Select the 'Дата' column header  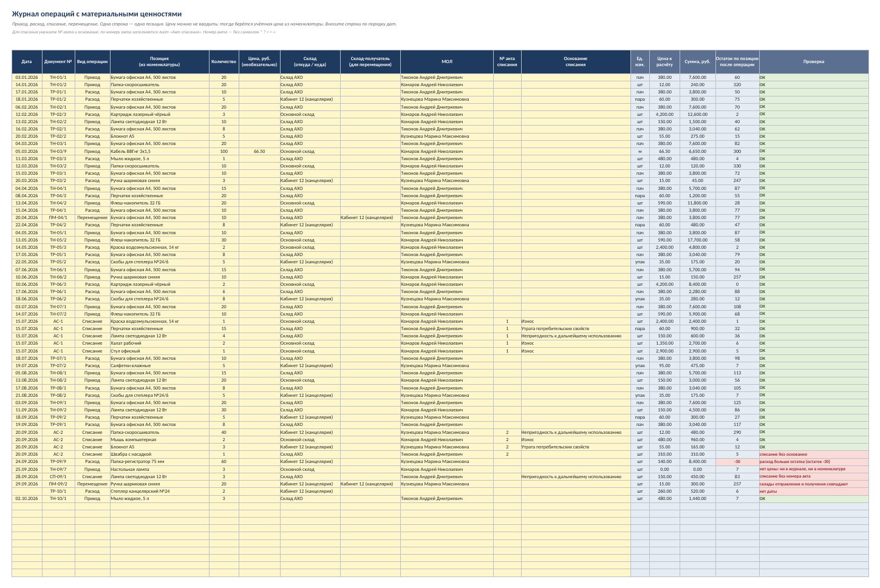27,61
